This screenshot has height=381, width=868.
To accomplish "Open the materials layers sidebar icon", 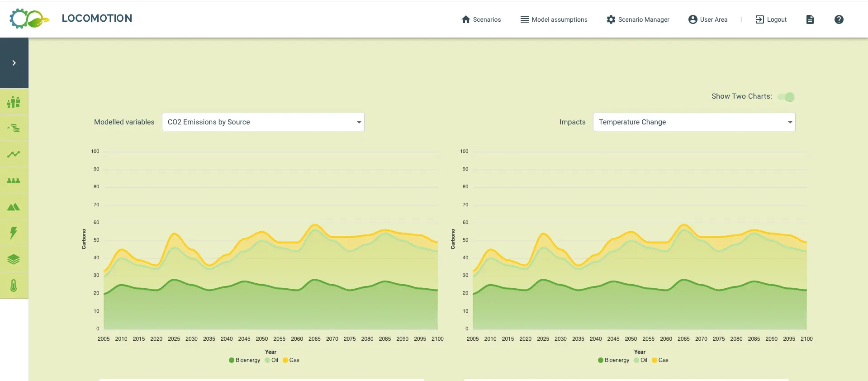I will pos(14,259).
